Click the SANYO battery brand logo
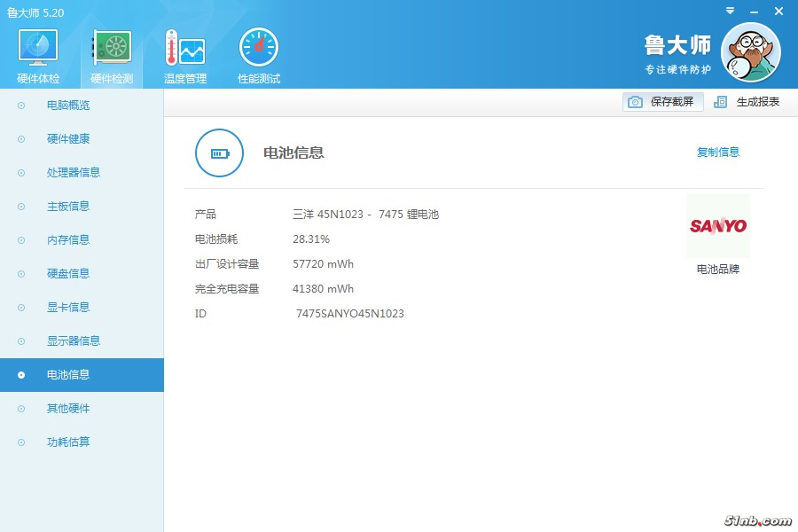This screenshot has width=798, height=532. coord(717,226)
